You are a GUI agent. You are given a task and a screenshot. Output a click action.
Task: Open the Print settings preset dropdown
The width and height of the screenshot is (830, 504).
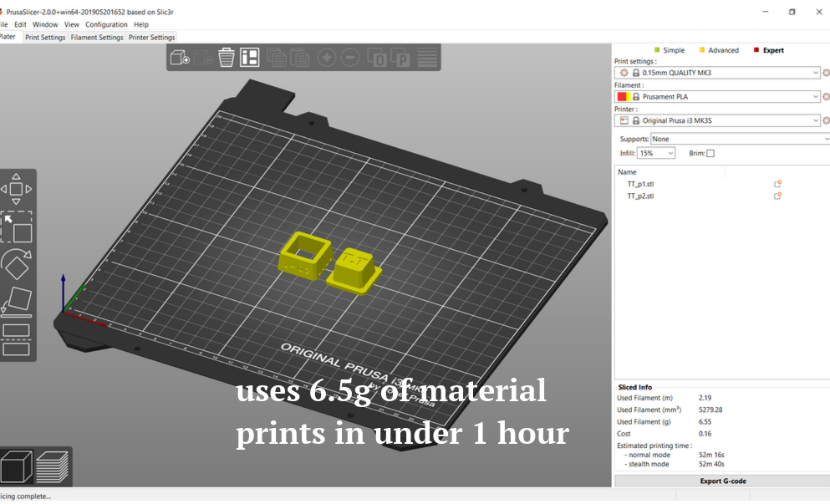[x=717, y=73]
